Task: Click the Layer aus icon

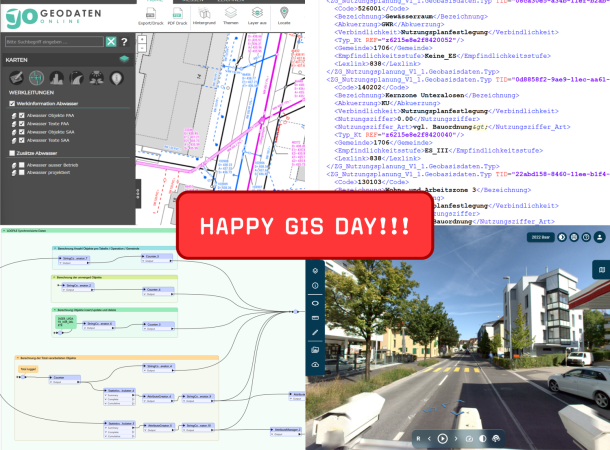Action: [x=257, y=13]
